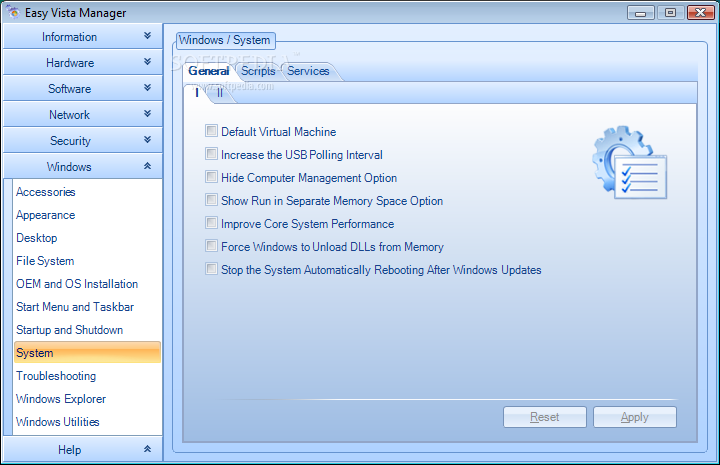Switch to the General tab
The width and height of the screenshot is (720, 465).
(x=209, y=71)
